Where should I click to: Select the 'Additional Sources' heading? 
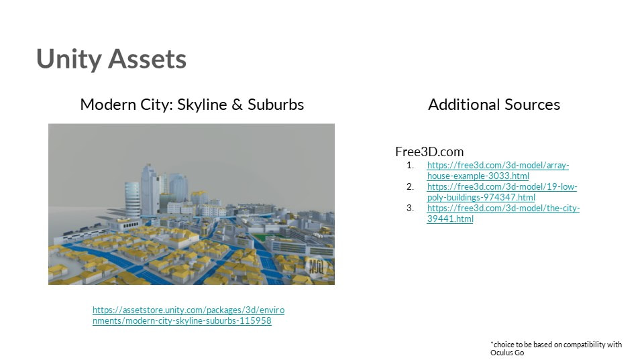click(x=494, y=105)
